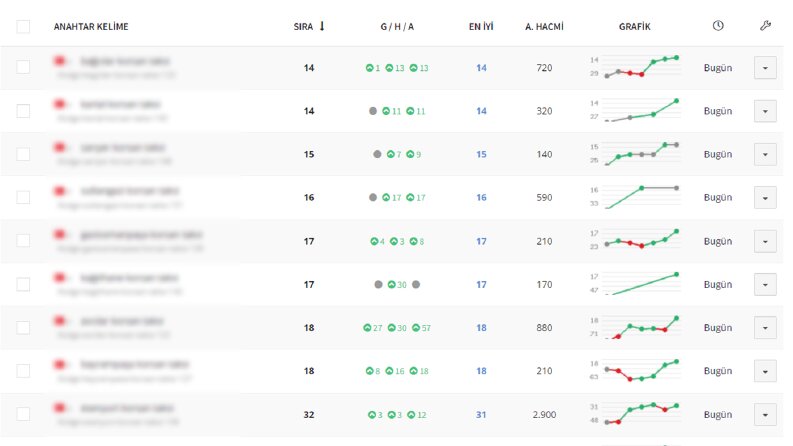
Task: Click the first gray dot in the 170 volume row
Action: (x=378, y=285)
